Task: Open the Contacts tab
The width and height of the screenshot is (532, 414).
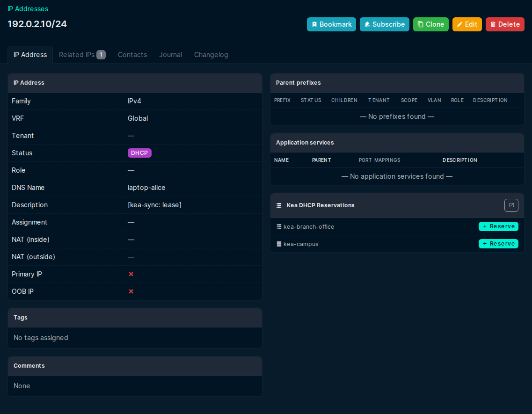Action: pyautogui.click(x=132, y=55)
